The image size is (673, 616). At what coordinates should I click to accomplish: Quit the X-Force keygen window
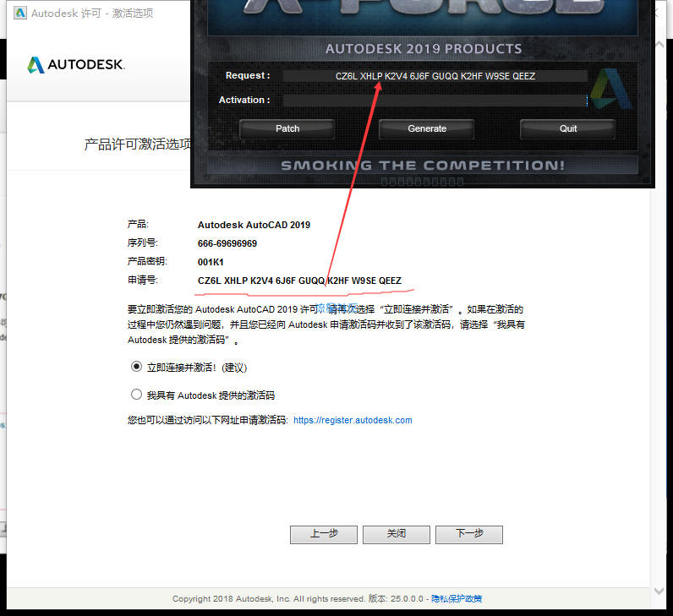(x=568, y=128)
